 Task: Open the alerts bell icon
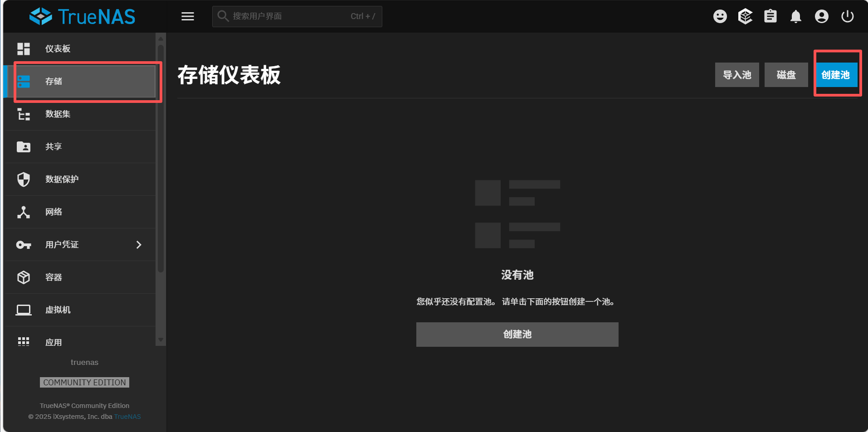pyautogui.click(x=795, y=17)
